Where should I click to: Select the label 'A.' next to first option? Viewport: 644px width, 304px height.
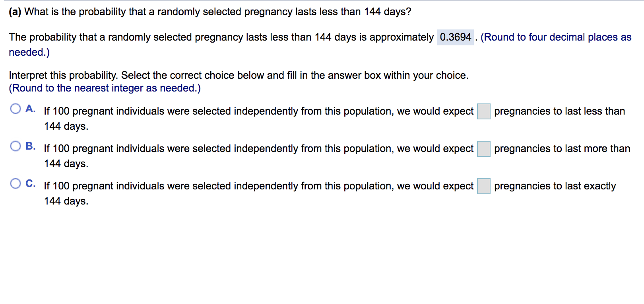coord(31,108)
